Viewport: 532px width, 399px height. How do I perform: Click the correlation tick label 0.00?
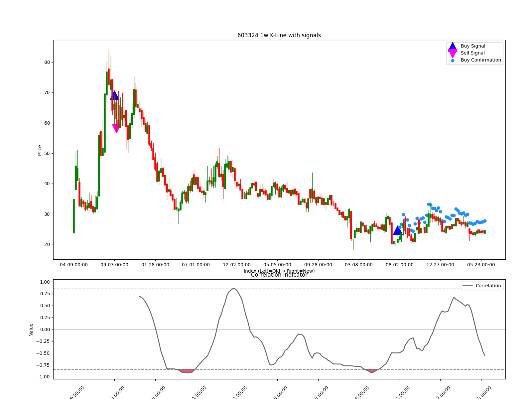(x=45, y=329)
